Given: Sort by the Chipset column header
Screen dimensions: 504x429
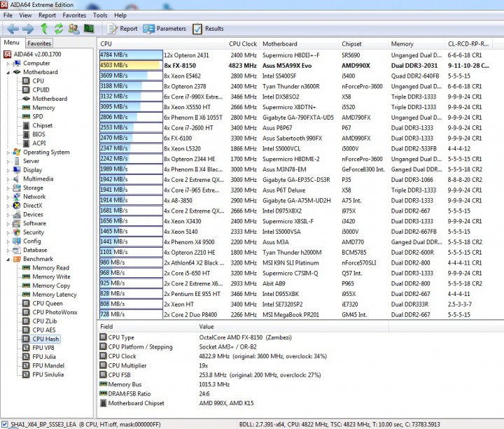Looking at the screenshot, I should (x=363, y=44).
